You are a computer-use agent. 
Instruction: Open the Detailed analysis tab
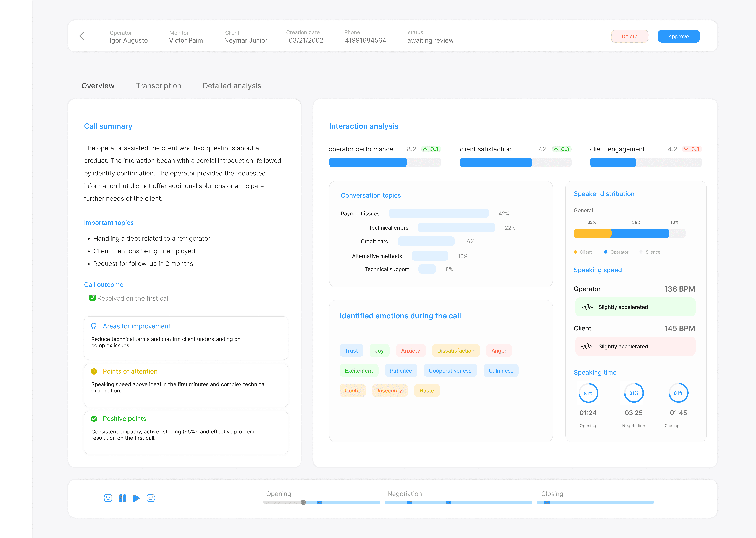(232, 86)
